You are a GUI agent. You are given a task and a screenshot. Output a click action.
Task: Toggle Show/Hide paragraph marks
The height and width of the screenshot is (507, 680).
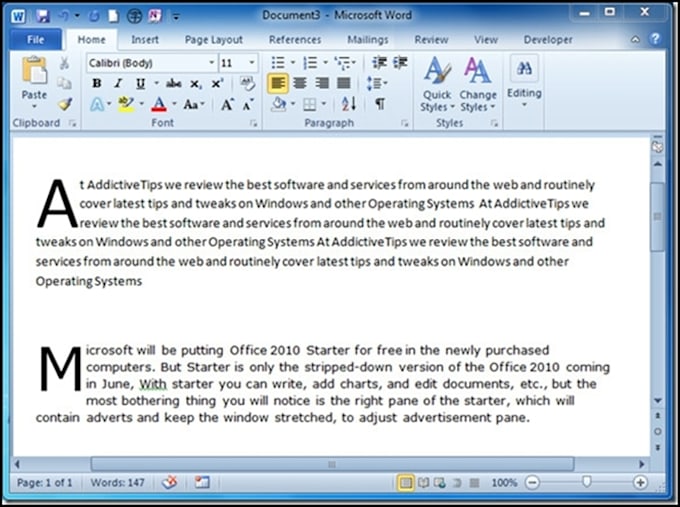tap(380, 104)
